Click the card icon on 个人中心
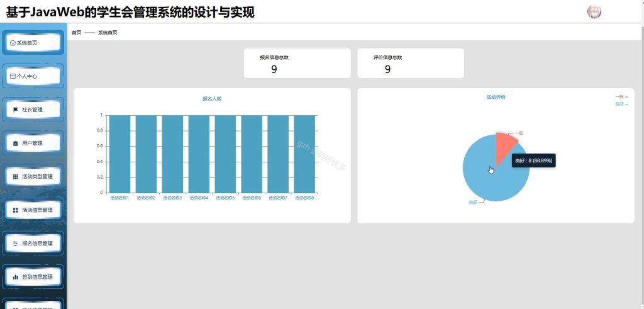 pyautogui.click(x=13, y=76)
